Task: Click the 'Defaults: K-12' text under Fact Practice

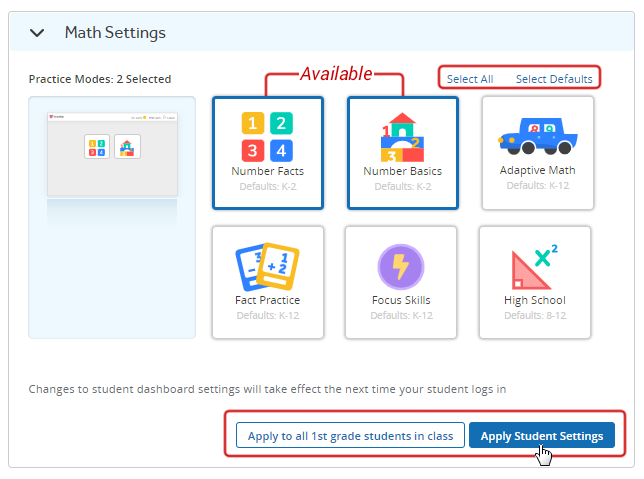Action: [268, 315]
